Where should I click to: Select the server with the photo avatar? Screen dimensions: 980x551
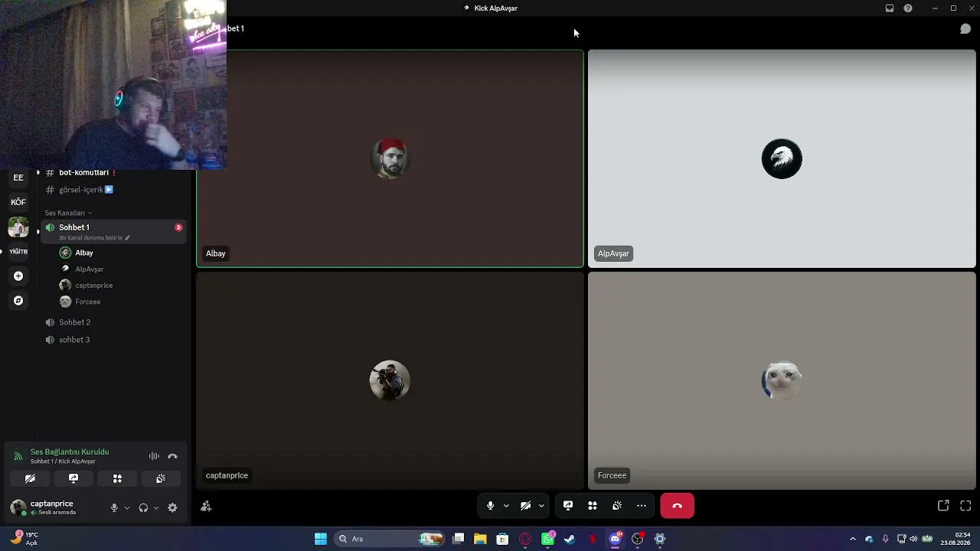point(18,227)
